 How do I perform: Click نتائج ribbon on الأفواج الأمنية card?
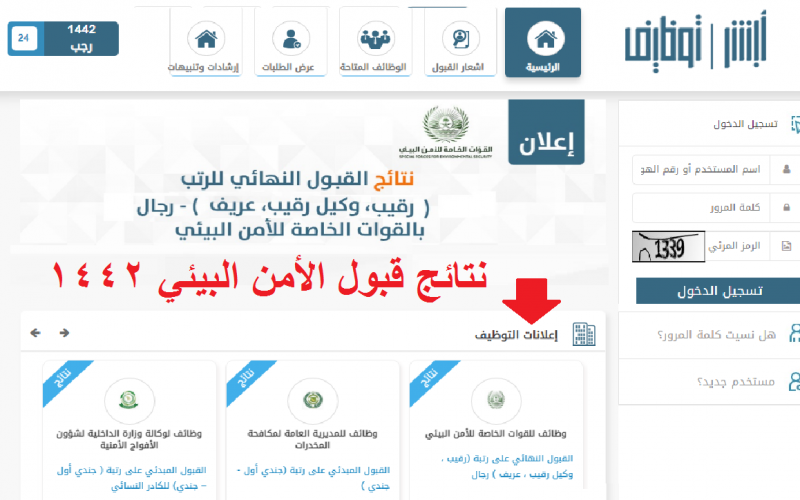click(62, 379)
